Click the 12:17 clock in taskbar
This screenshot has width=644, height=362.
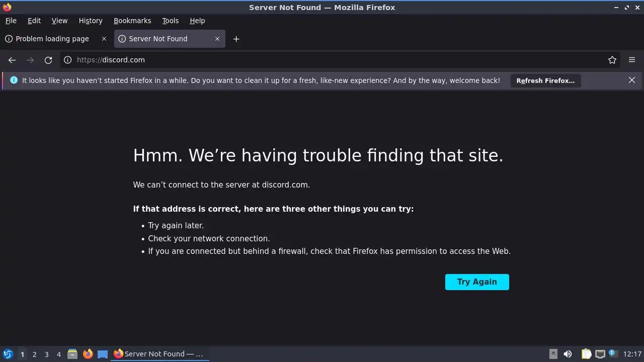(x=632, y=354)
